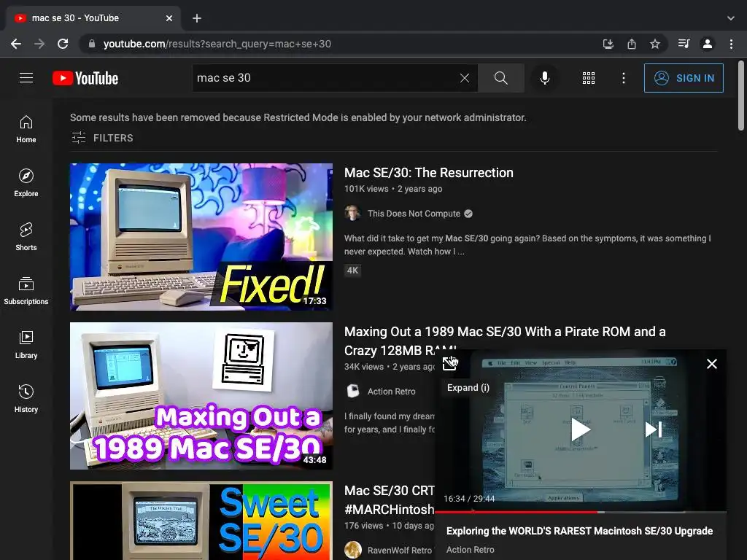Share this page from address bar
Image resolution: width=747 pixels, height=560 pixels.
632,44
